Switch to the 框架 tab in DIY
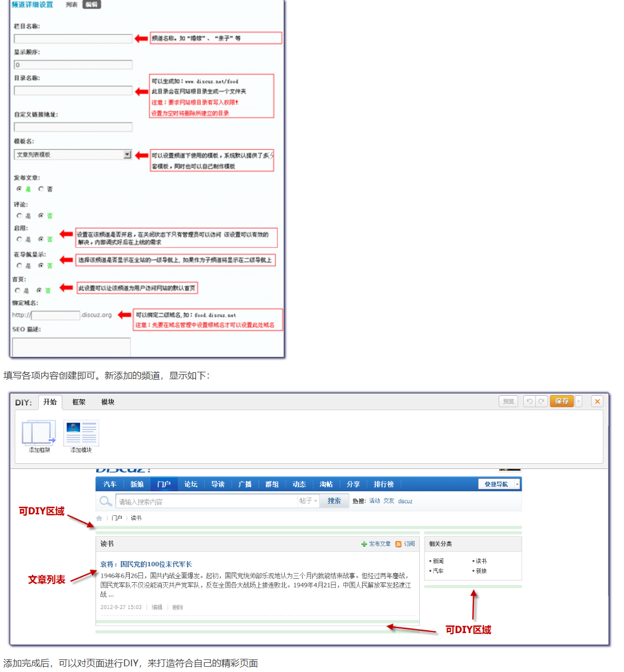 point(79,402)
